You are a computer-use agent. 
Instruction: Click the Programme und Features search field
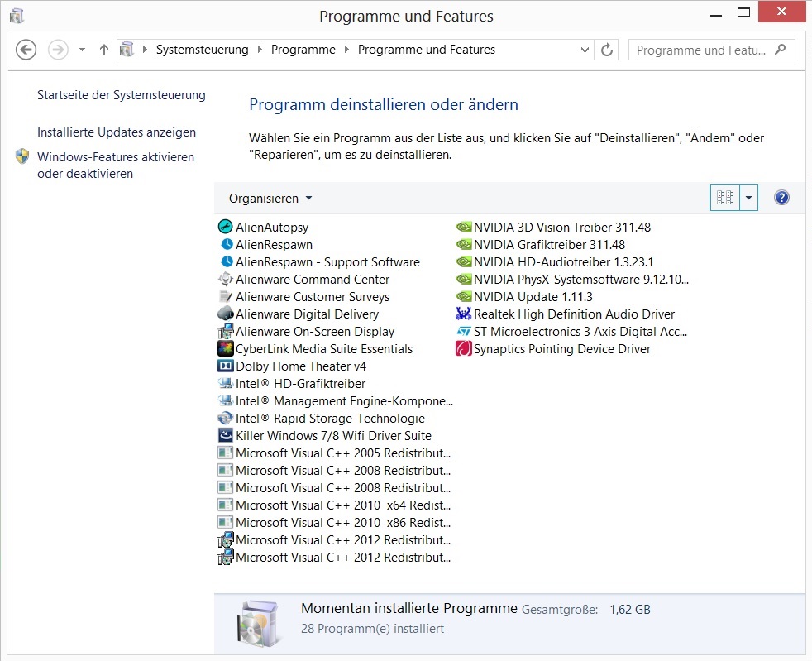coord(701,50)
